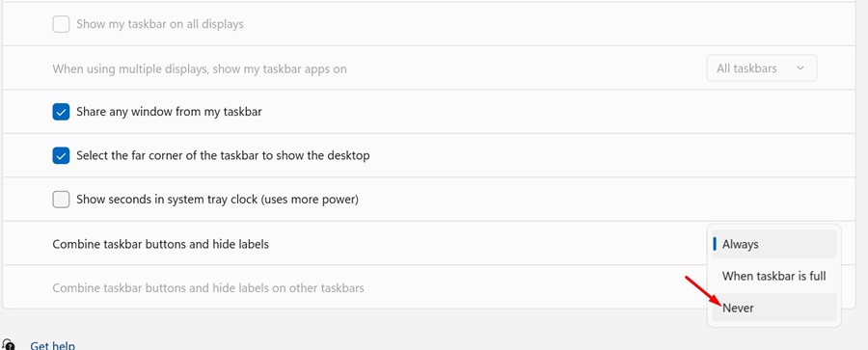Click the Share any window from my taskbar text
This screenshot has height=350, width=868.
point(169,112)
